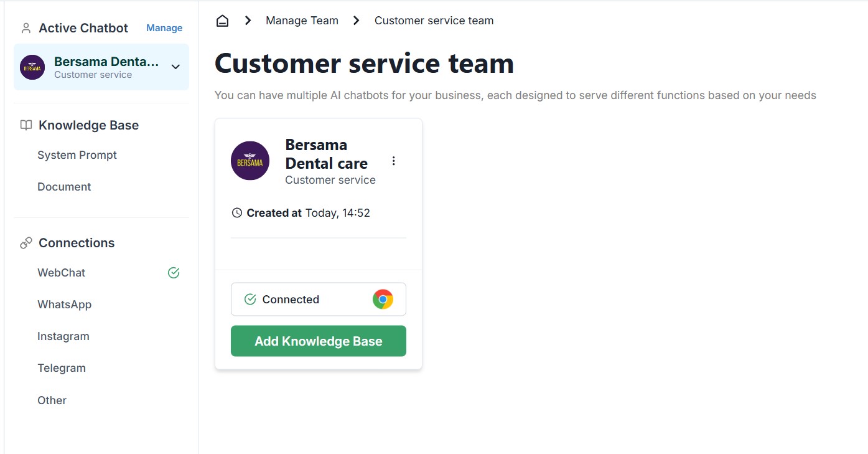Go to Manage Team breadcrumb link
Screen dimensions: 868x454
pyautogui.click(x=302, y=21)
